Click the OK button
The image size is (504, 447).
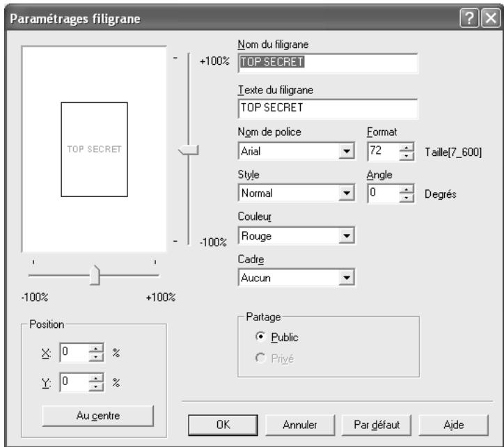(223, 425)
